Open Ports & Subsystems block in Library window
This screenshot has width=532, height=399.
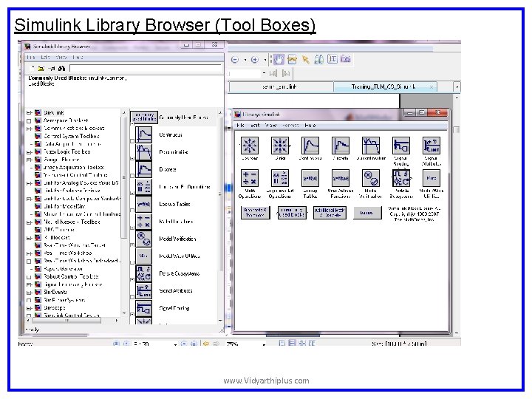click(400, 178)
